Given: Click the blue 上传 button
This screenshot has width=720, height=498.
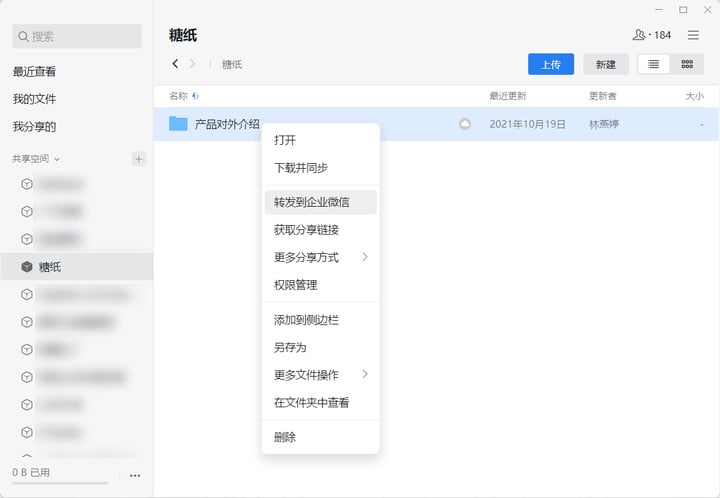Looking at the screenshot, I should (x=551, y=64).
